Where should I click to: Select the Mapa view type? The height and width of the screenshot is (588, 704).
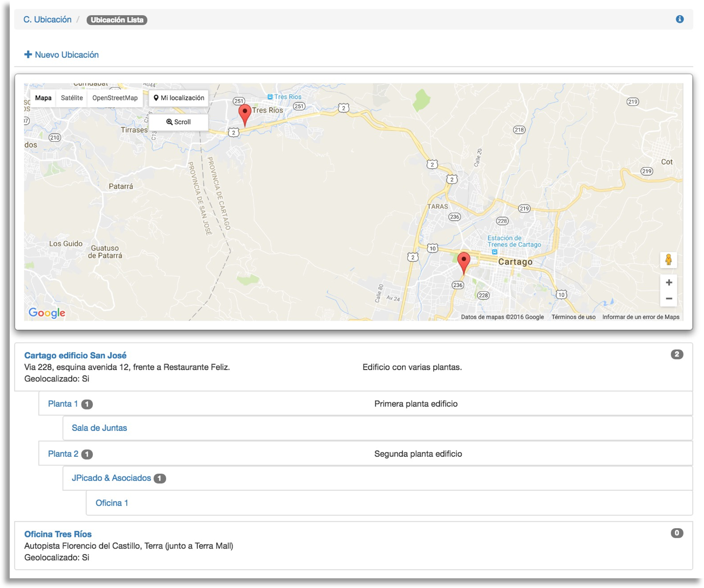coord(43,98)
